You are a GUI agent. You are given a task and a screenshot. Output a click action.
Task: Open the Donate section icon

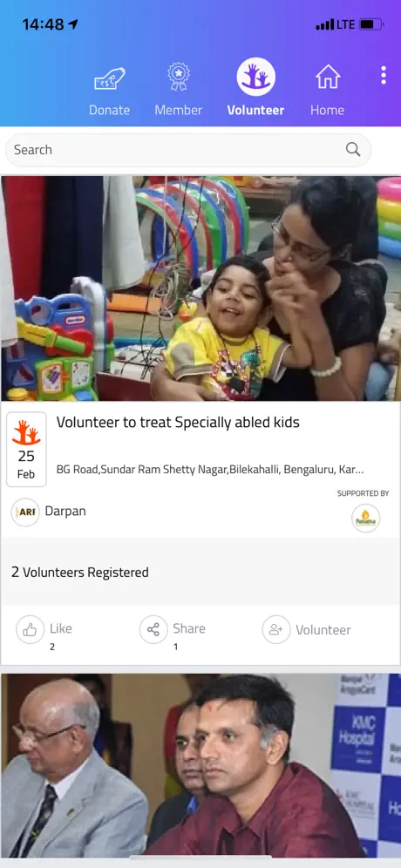(x=109, y=78)
